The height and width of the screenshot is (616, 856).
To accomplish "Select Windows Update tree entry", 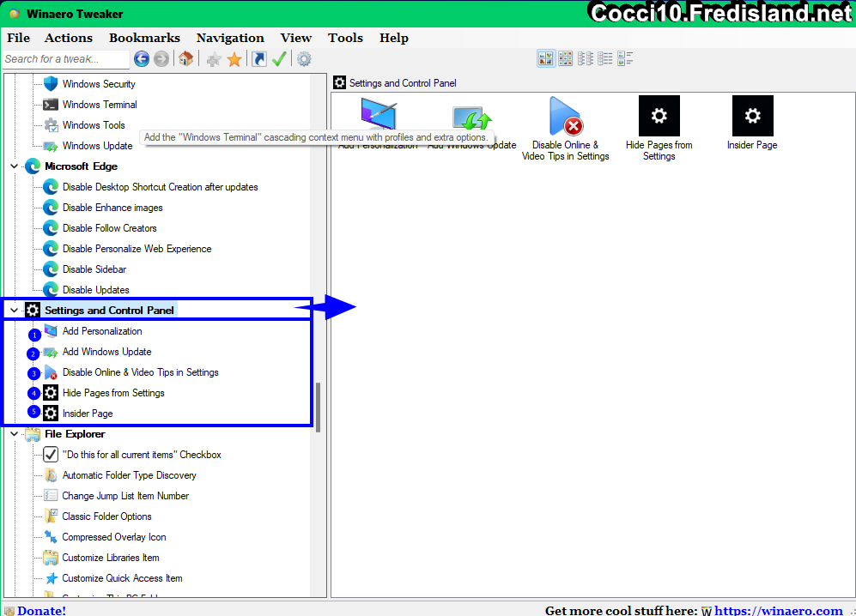I will click(x=97, y=146).
